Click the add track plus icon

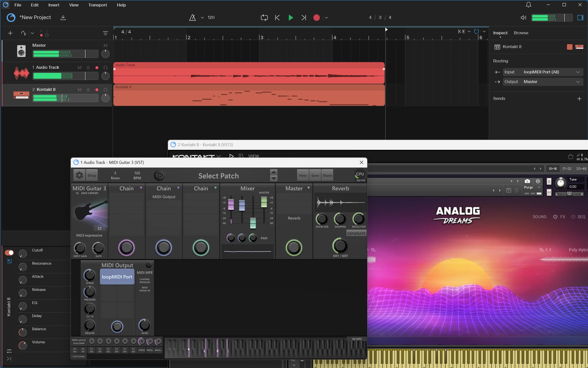click(10, 33)
